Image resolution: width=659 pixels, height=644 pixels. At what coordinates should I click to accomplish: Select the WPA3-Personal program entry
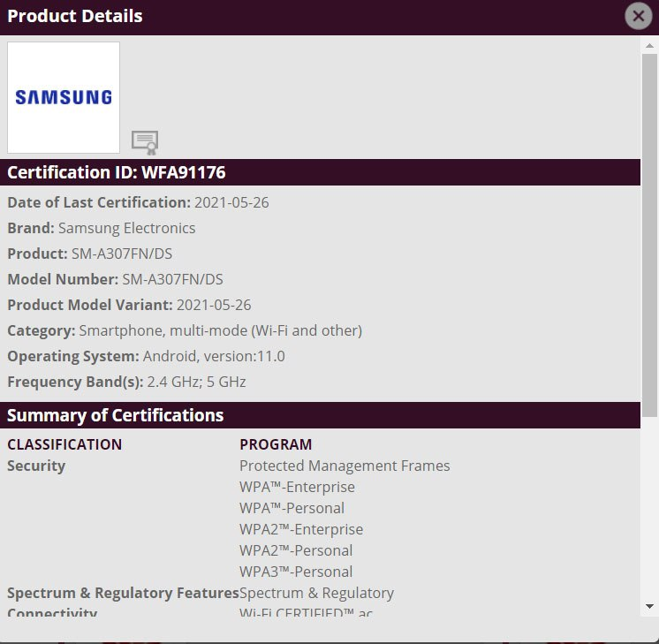(x=296, y=572)
